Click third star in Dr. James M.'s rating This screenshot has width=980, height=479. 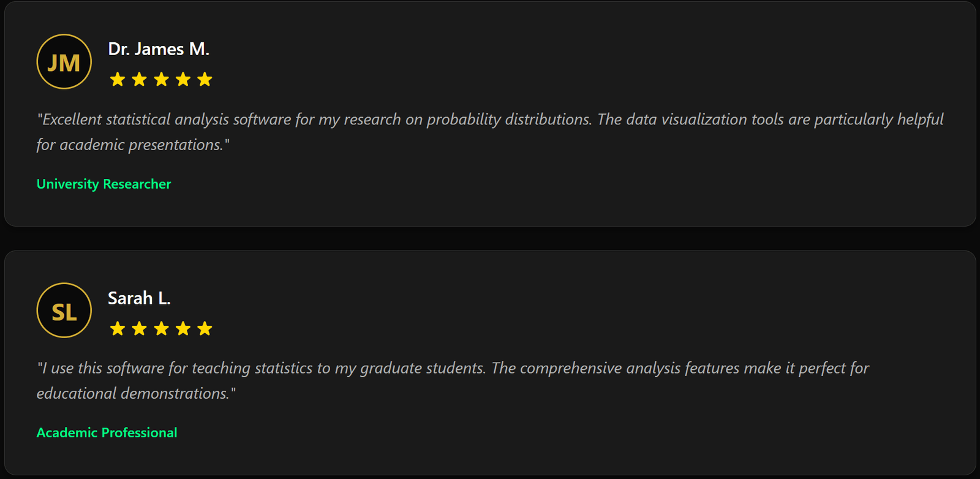(x=161, y=80)
